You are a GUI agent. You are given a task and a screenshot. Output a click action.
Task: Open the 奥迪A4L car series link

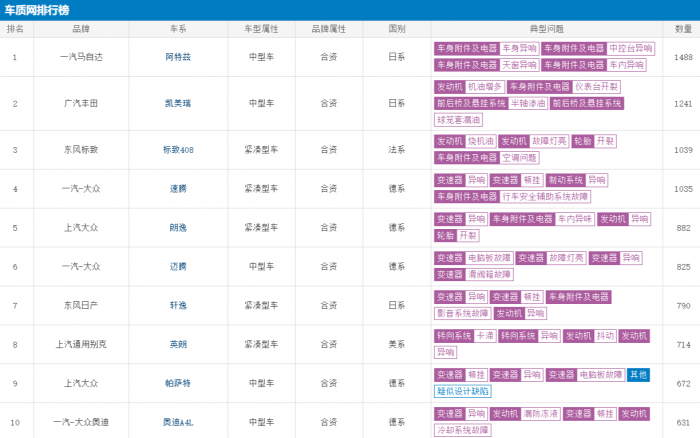[x=178, y=422]
